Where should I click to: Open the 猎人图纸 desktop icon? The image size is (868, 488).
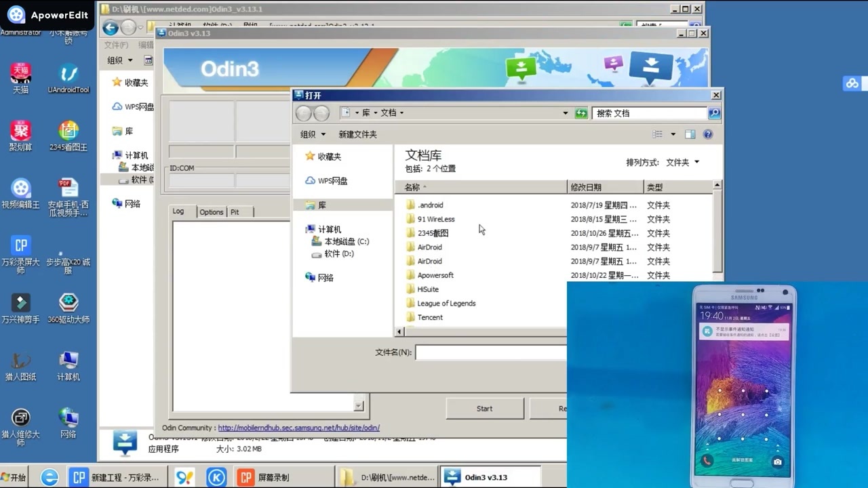click(x=20, y=366)
